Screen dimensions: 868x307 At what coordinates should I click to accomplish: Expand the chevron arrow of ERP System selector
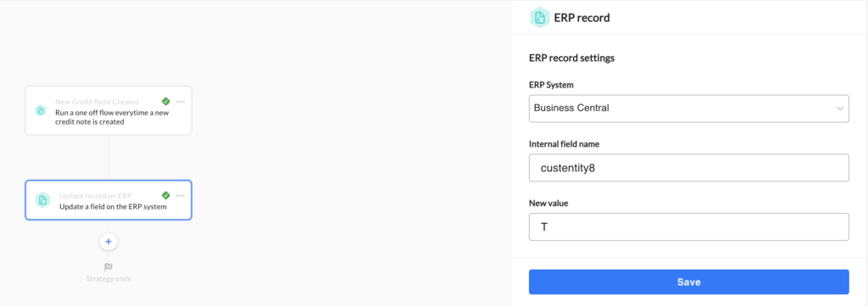840,109
